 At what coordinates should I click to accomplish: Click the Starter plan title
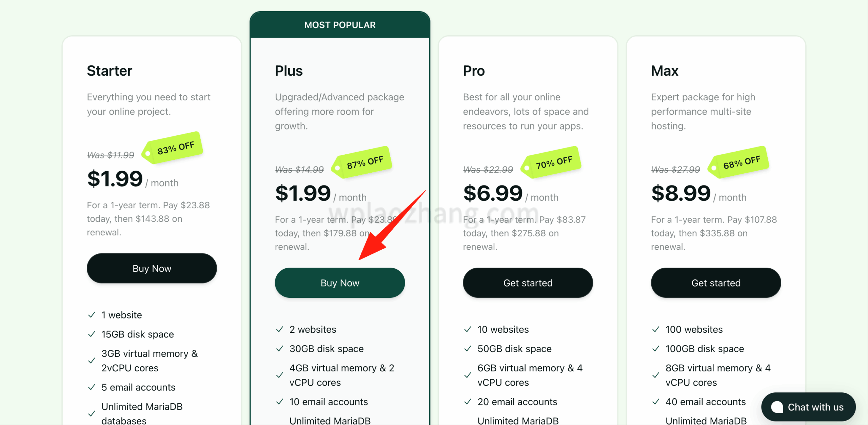(x=110, y=71)
